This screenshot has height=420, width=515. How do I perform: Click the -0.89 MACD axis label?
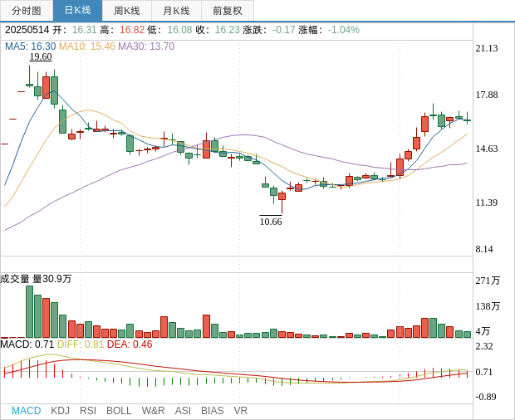pos(486,397)
